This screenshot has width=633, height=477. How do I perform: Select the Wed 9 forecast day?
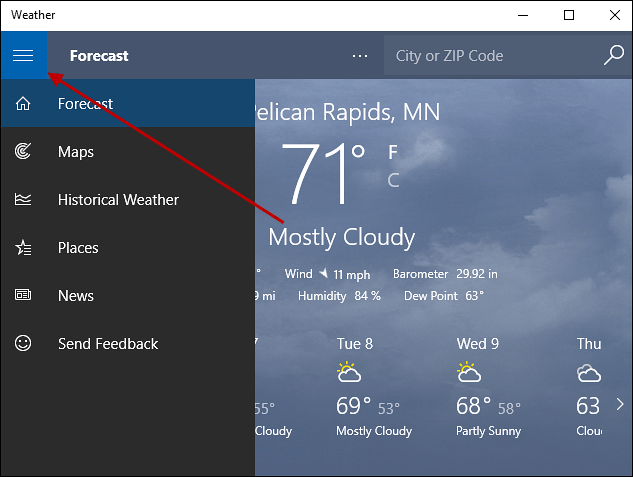click(488, 389)
